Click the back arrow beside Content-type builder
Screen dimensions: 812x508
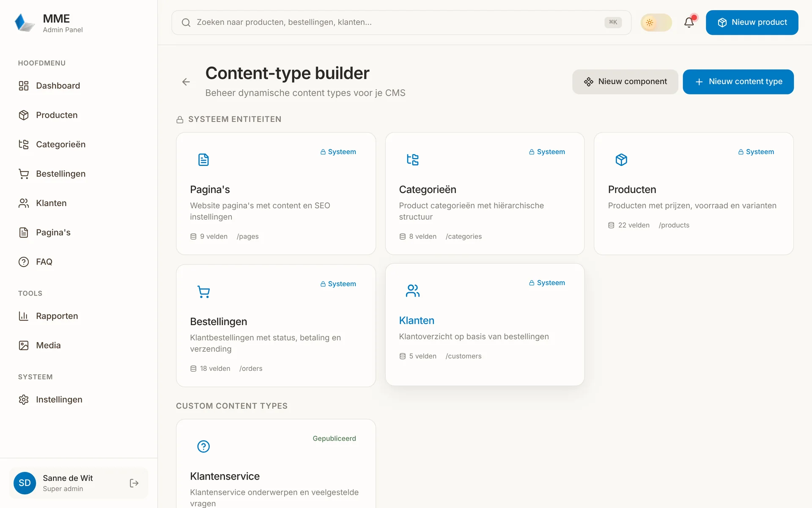tap(186, 82)
